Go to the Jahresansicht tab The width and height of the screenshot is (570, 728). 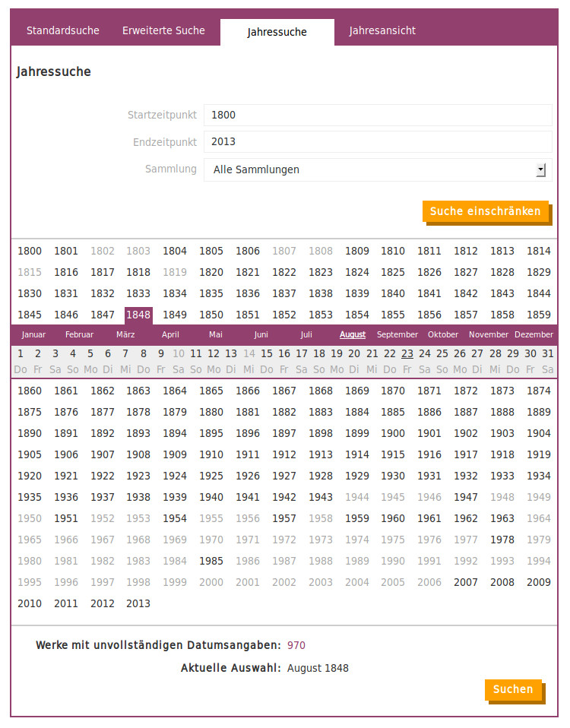tap(382, 30)
